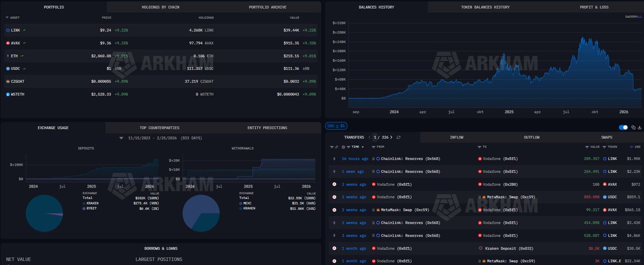Image resolution: width=644 pixels, height=265 pixels.
Task: Click the KRAKEN deposits legend swatch
Action: click(84, 203)
